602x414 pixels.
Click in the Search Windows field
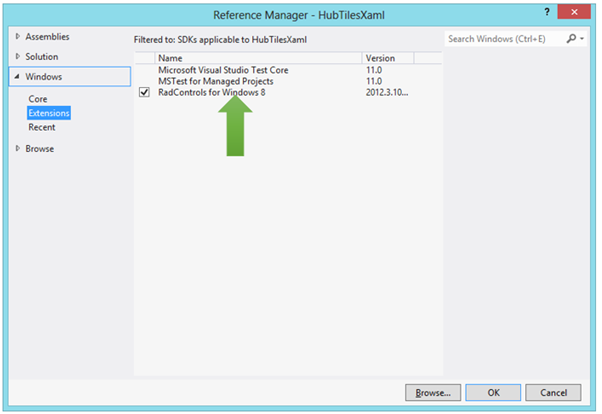pyautogui.click(x=503, y=38)
